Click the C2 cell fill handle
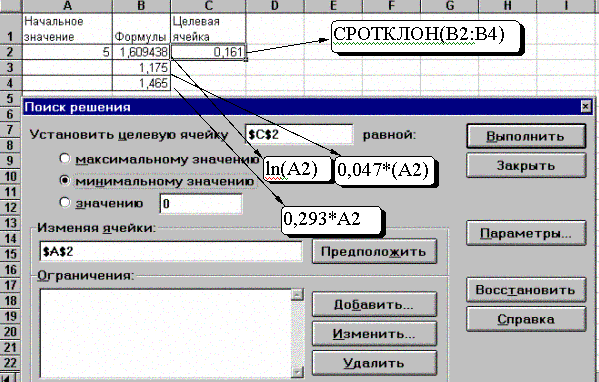599x382 pixels. (x=245, y=60)
